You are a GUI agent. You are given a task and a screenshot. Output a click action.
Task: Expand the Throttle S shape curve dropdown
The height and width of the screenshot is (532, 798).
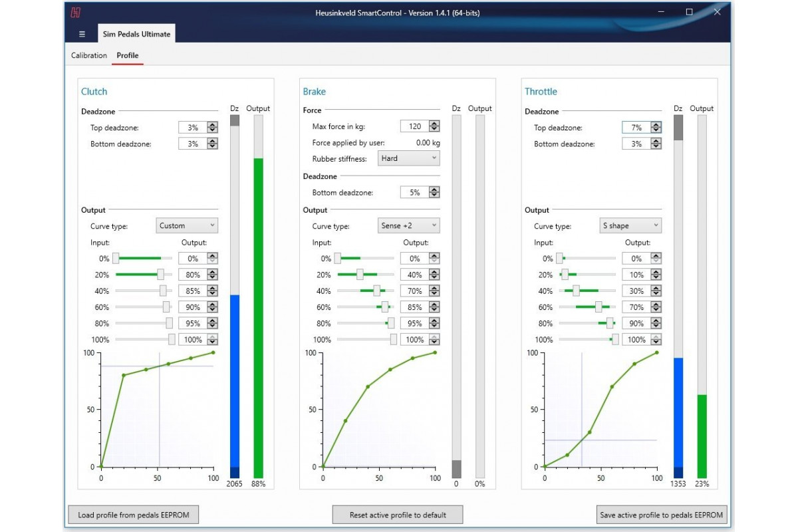[x=630, y=226]
